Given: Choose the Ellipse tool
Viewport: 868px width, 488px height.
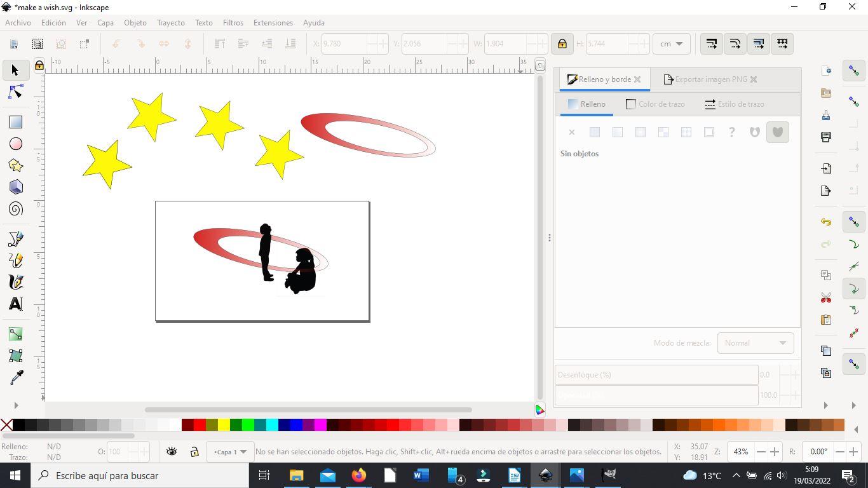Looking at the screenshot, I should (x=15, y=144).
